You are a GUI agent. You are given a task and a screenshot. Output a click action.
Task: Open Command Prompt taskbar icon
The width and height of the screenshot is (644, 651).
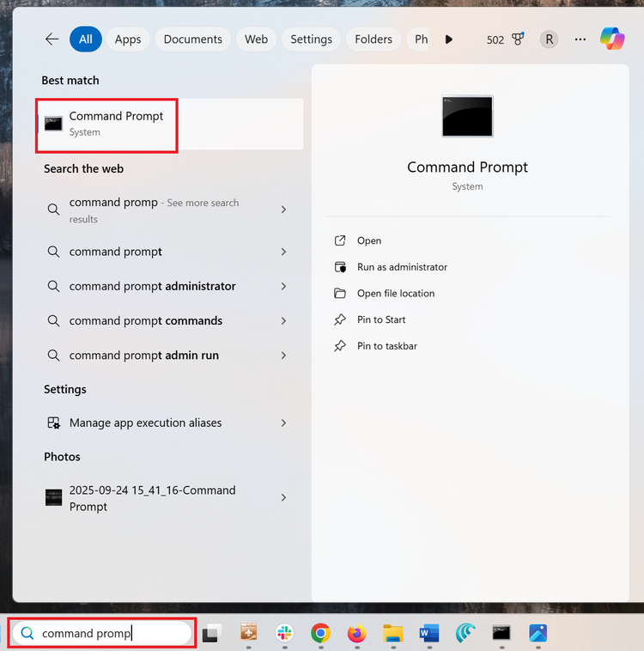coord(501,633)
